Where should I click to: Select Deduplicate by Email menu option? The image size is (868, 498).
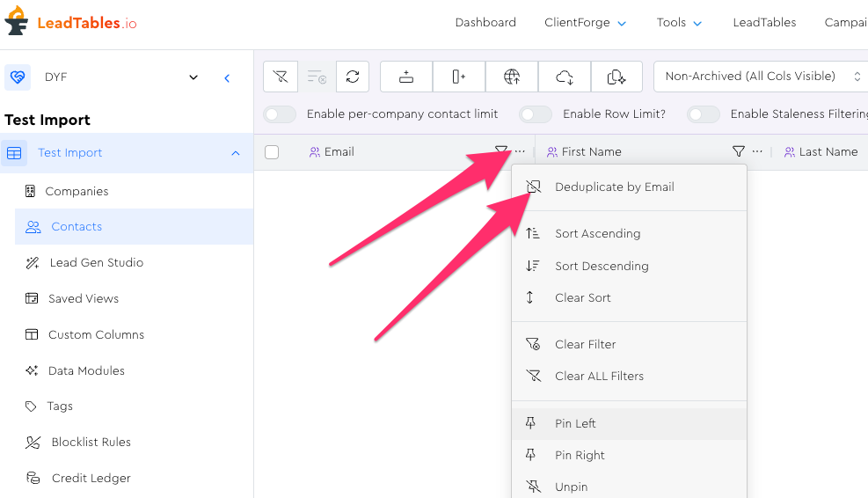(614, 187)
